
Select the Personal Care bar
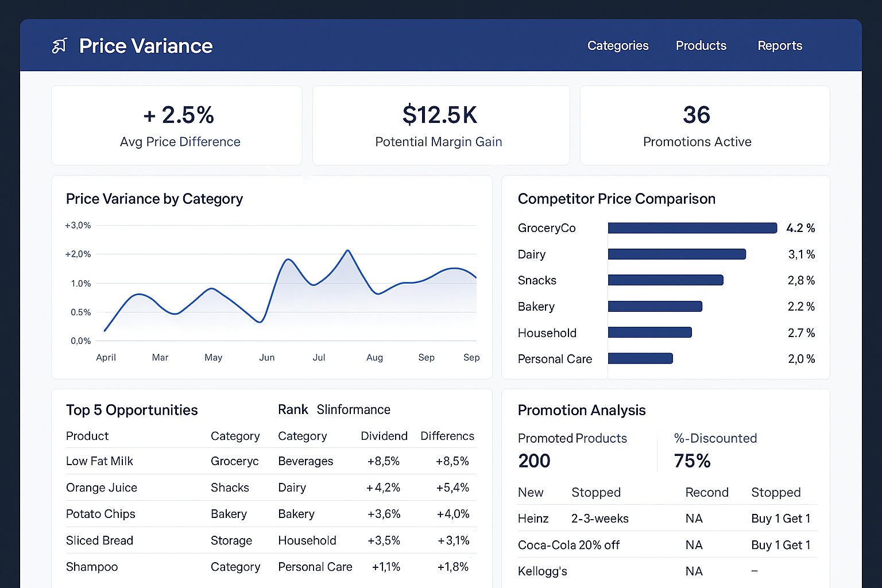(640, 359)
